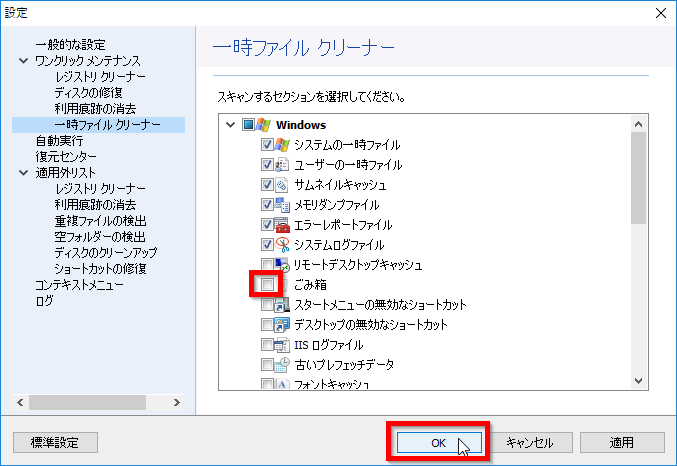Viewport: 677px width, 466px height.
Task: Select レジストリ クリーナー under 適用外リスト
Action: tap(100, 189)
